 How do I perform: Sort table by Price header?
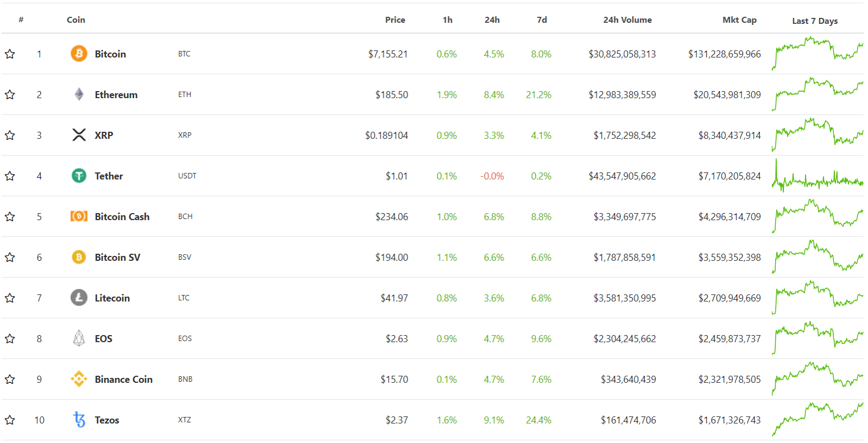point(395,20)
